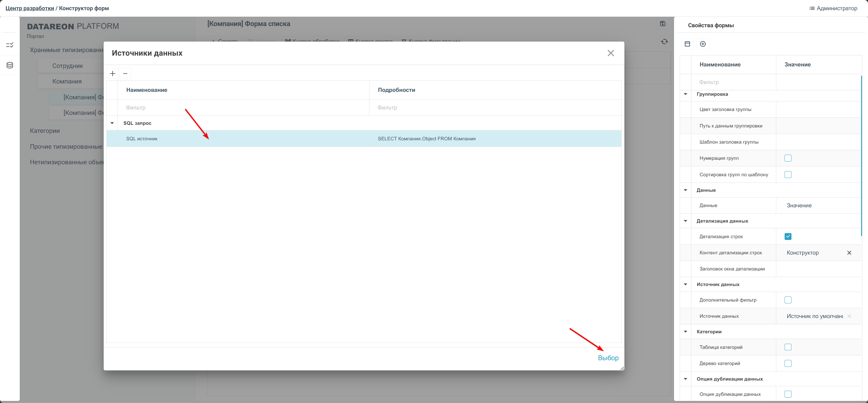Click the Выбор button
Image resolution: width=868 pixels, height=403 pixels.
coord(608,358)
